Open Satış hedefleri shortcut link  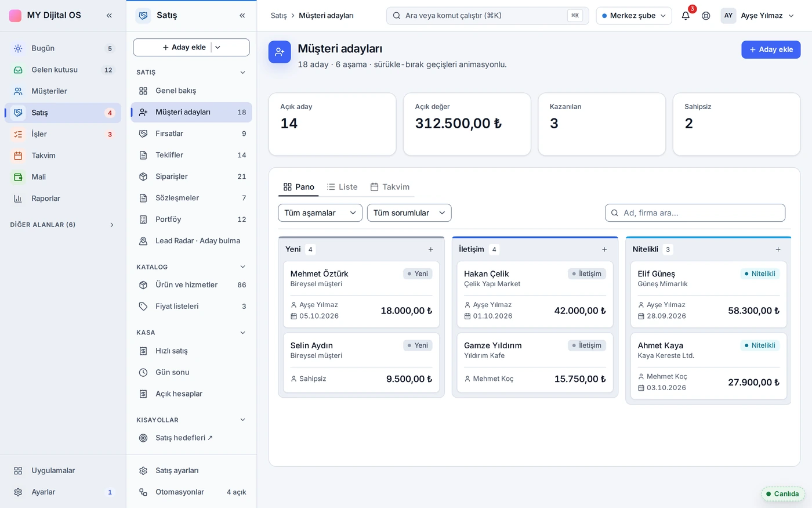tap(191, 438)
